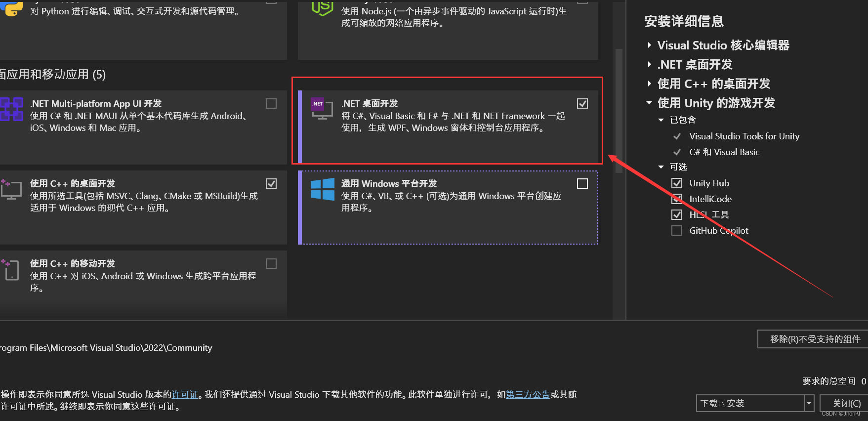868x421 pixels.
Task: Click the Python workload icon
Action: click(x=11, y=8)
